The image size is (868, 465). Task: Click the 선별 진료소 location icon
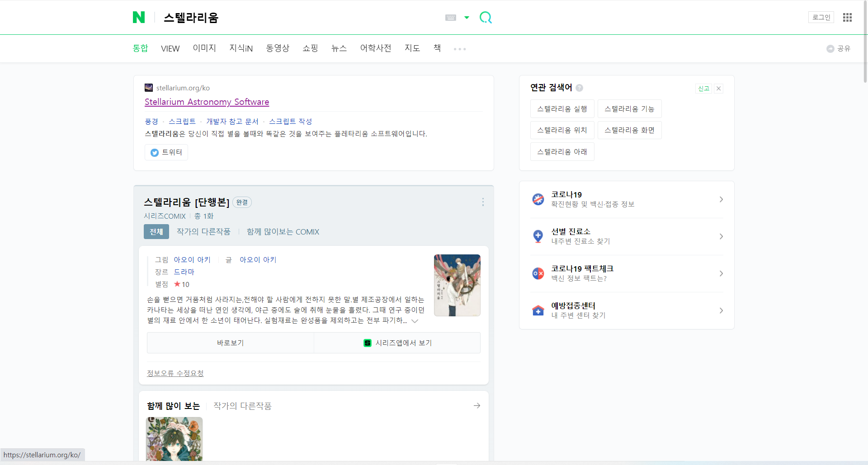pos(538,236)
